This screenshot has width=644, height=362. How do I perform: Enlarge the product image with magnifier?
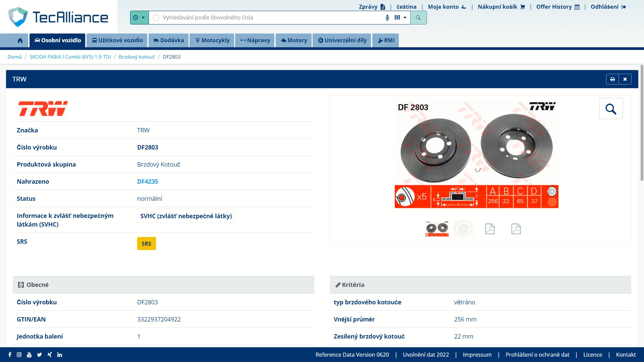coord(611,109)
